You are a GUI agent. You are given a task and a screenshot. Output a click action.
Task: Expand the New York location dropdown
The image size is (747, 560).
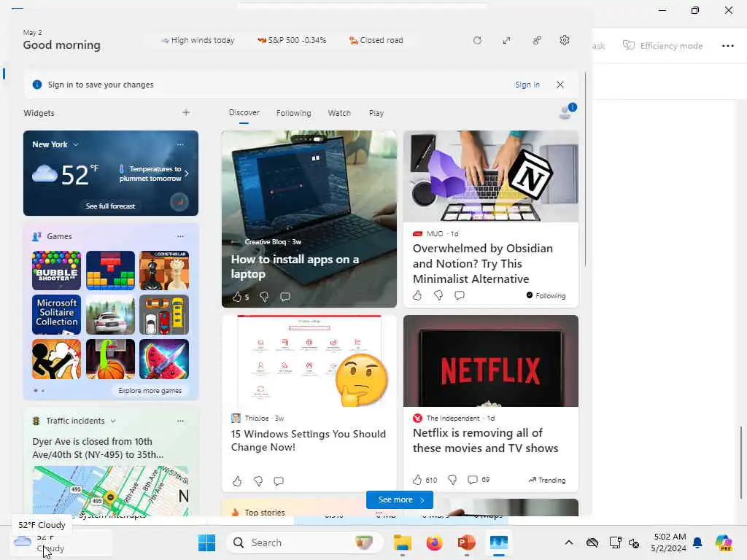[x=76, y=144]
